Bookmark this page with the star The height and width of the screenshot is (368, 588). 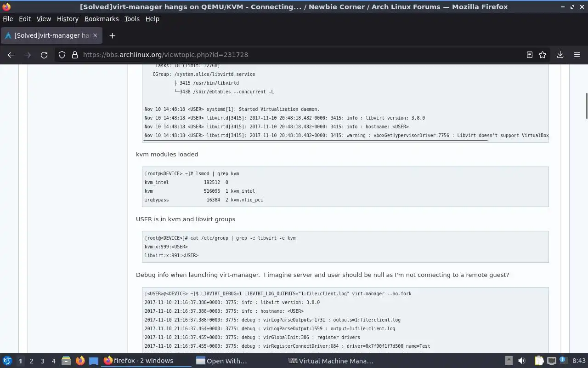(x=543, y=55)
